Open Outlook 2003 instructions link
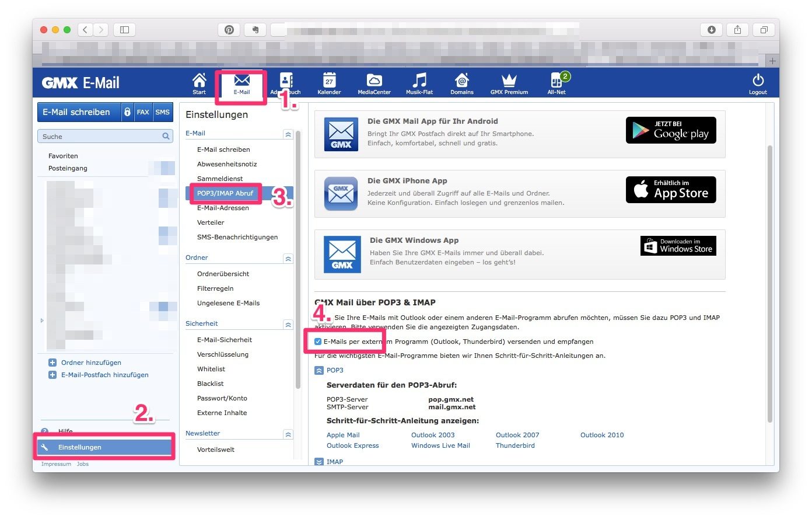Image resolution: width=812 pixels, height=519 pixels. click(x=433, y=435)
